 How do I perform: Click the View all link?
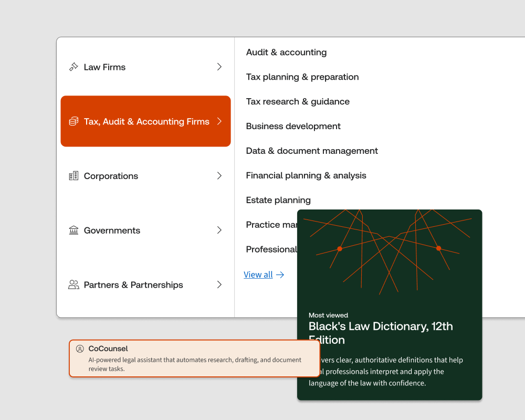258,275
